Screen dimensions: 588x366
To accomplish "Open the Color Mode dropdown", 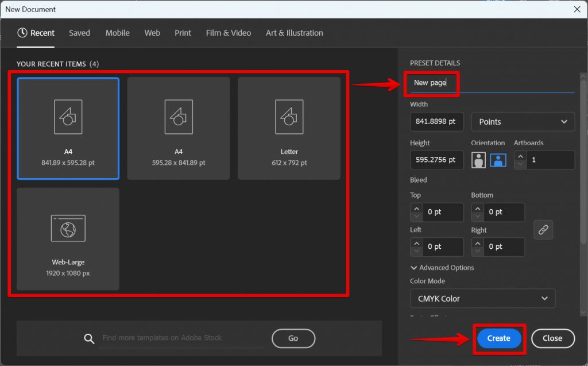I will point(482,298).
